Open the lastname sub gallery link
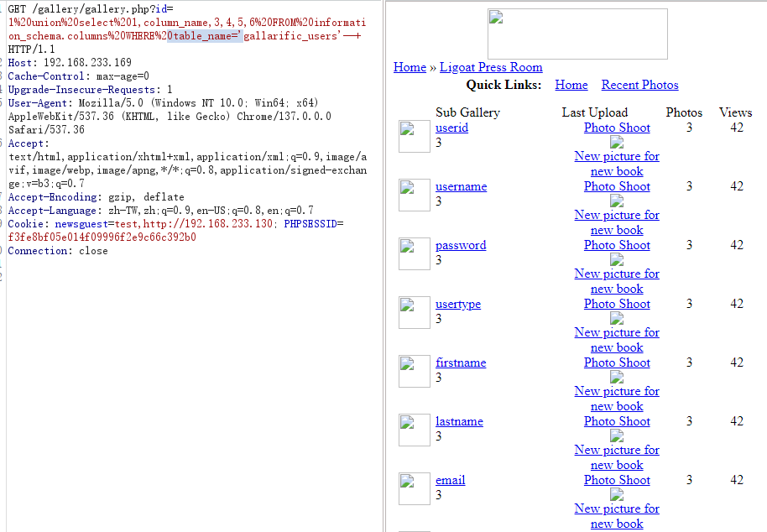The width and height of the screenshot is (767, 532). [459, 421]
